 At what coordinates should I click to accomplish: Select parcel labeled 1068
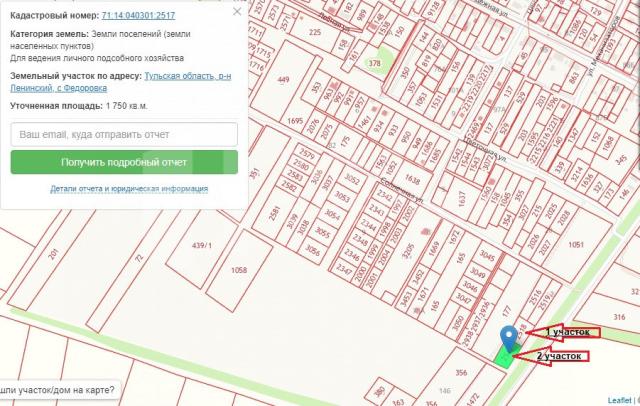[608, 143]
